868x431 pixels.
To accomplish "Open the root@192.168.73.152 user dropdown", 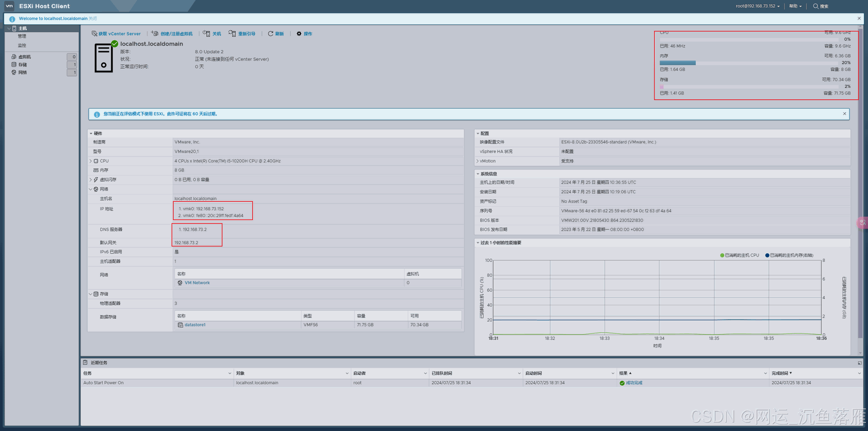I will [757, 6].
